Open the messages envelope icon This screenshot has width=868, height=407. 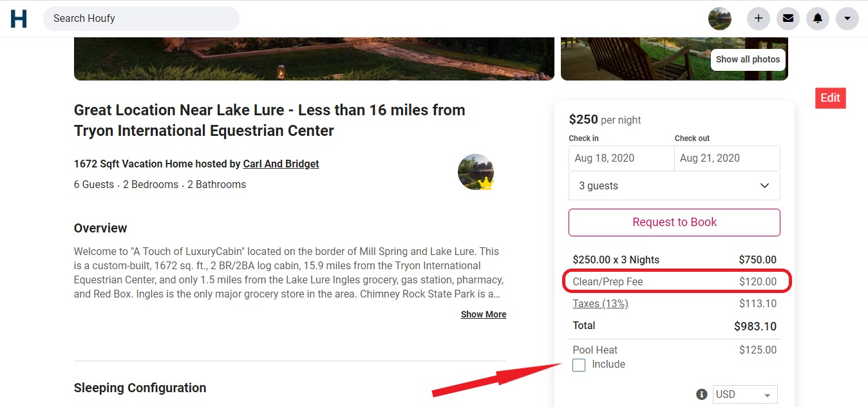788,19
